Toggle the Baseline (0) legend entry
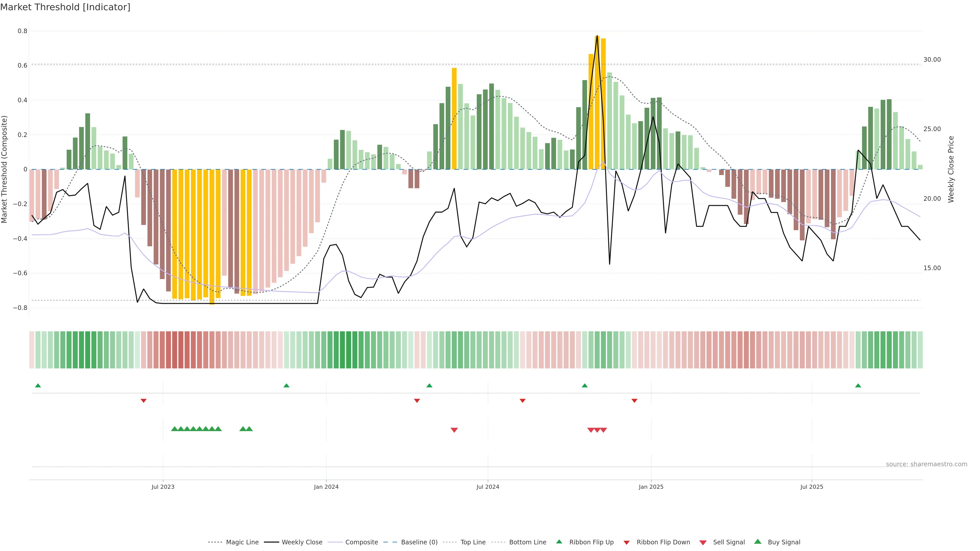 click(x=419, y=542)
